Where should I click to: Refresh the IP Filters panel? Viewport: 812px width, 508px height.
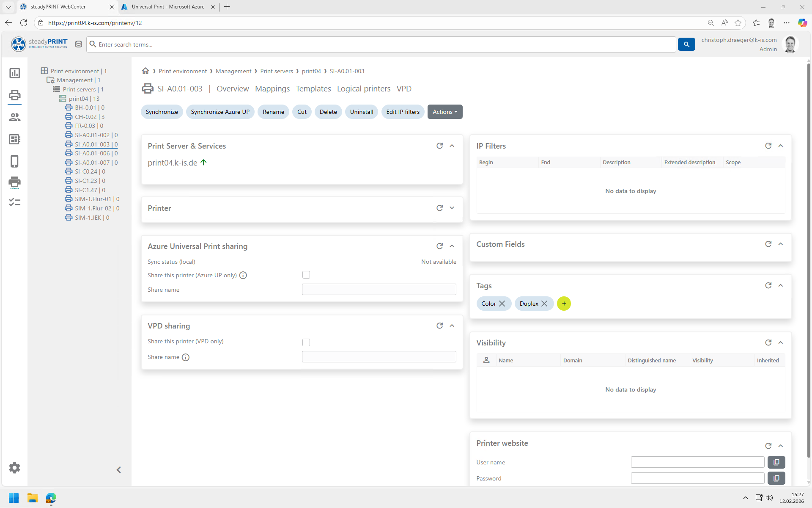pos(768,146)
